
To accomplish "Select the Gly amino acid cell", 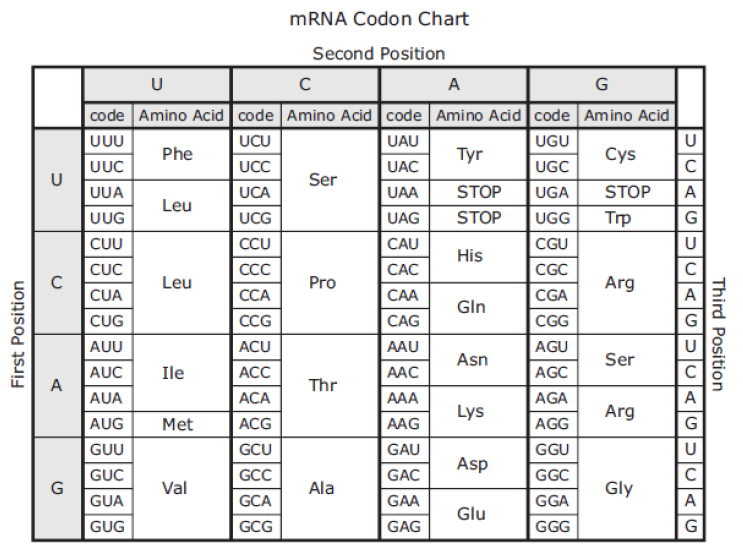I will tap(626, 488).
